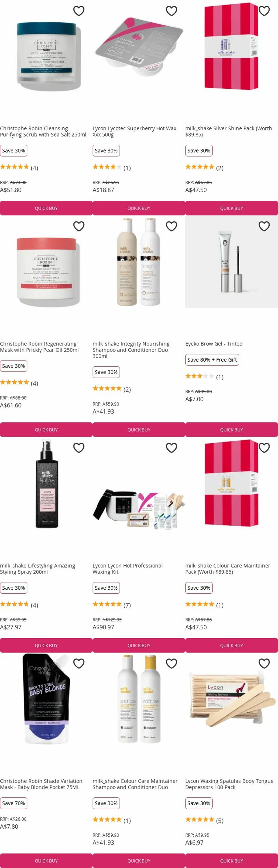278x868 pixels.
Task: Heart the milk_shake Integrity Nourishing Duo
Action: coord(171,226)
